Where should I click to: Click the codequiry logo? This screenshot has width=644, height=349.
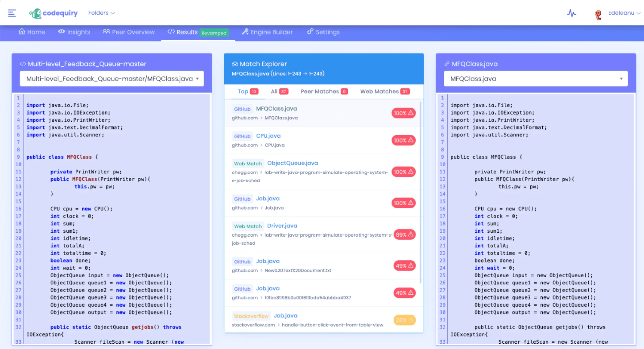[x=54, y=13]
